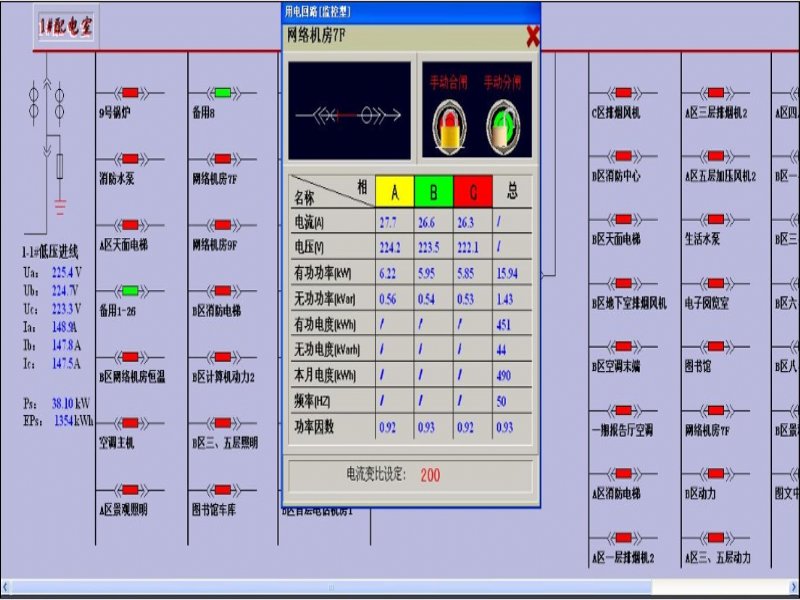Open the green 备用8 breaker icon

click(222, 93)
